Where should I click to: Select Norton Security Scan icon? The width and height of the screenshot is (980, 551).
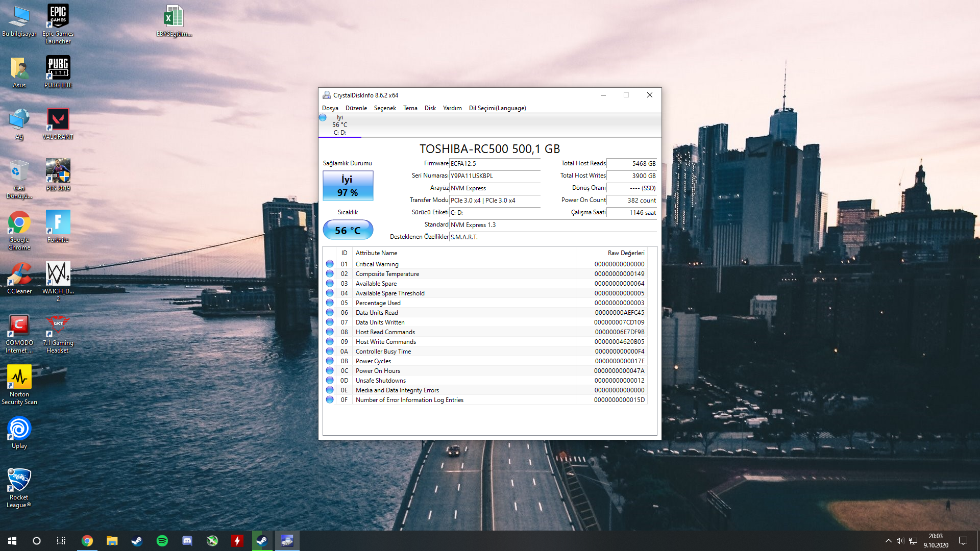tap(19, 385)
